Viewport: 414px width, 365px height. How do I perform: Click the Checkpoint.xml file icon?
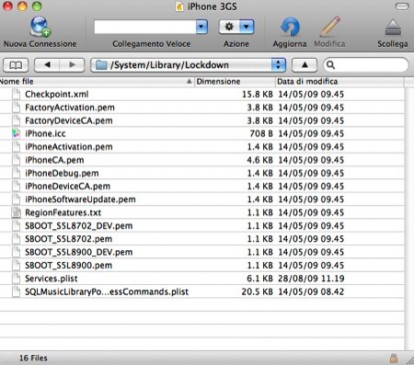click(16, 94)
